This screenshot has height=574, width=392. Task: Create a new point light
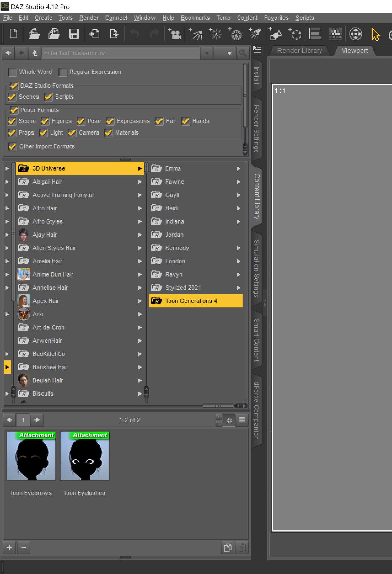point(215,34)
